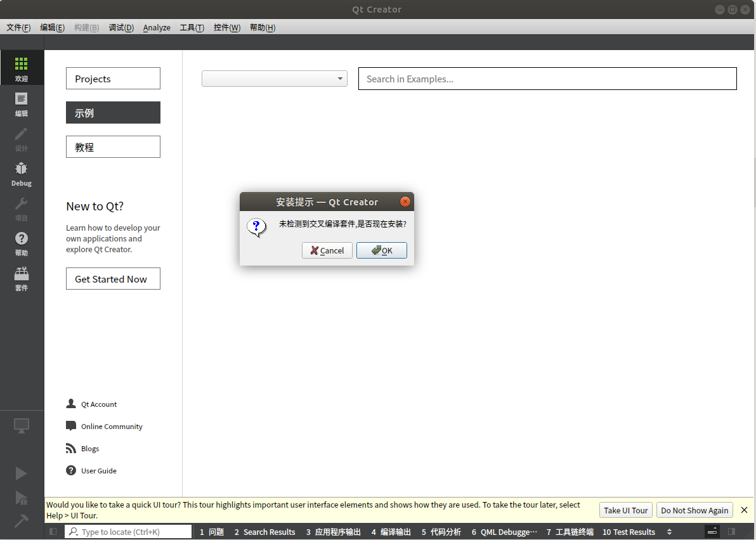Open Blogs via the RSS icon
Screen dimensions: 756x540
pos(71,449)
